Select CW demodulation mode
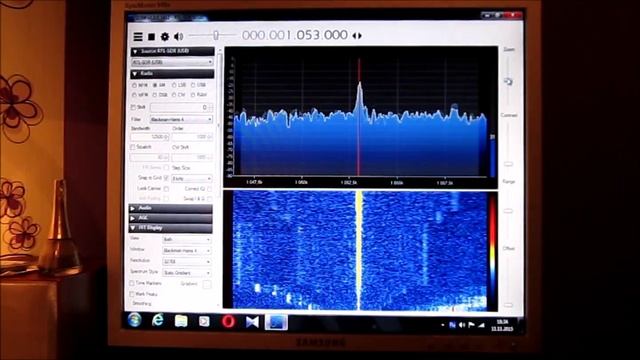Viewport: 640px width, 360px height. pos(174,95)
